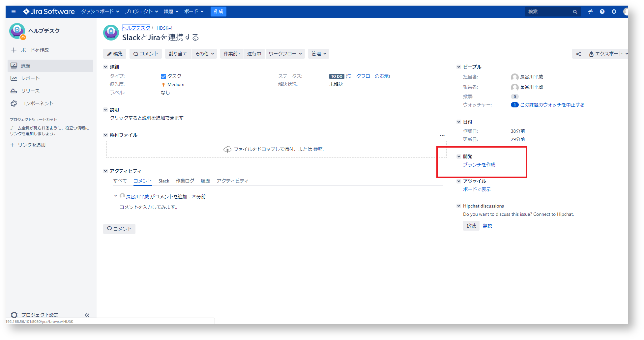
Task: Click the Jira Software logo
Action: point(49,12)
